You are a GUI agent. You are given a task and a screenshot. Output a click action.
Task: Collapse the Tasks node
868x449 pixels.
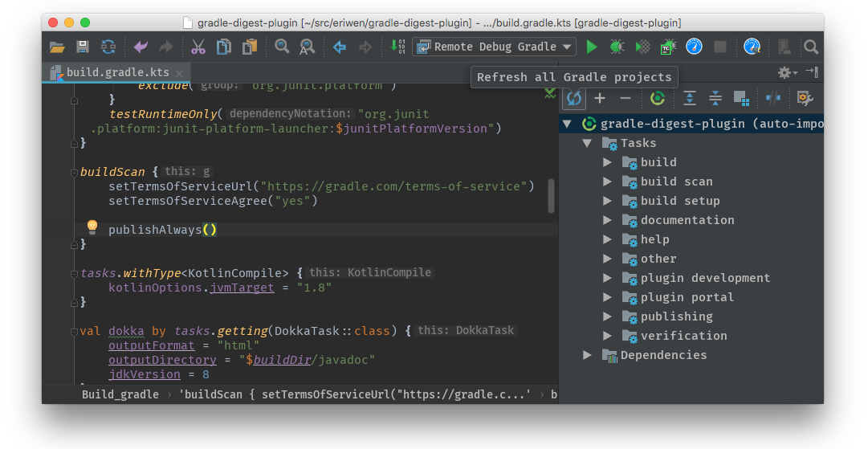point(587,143)
